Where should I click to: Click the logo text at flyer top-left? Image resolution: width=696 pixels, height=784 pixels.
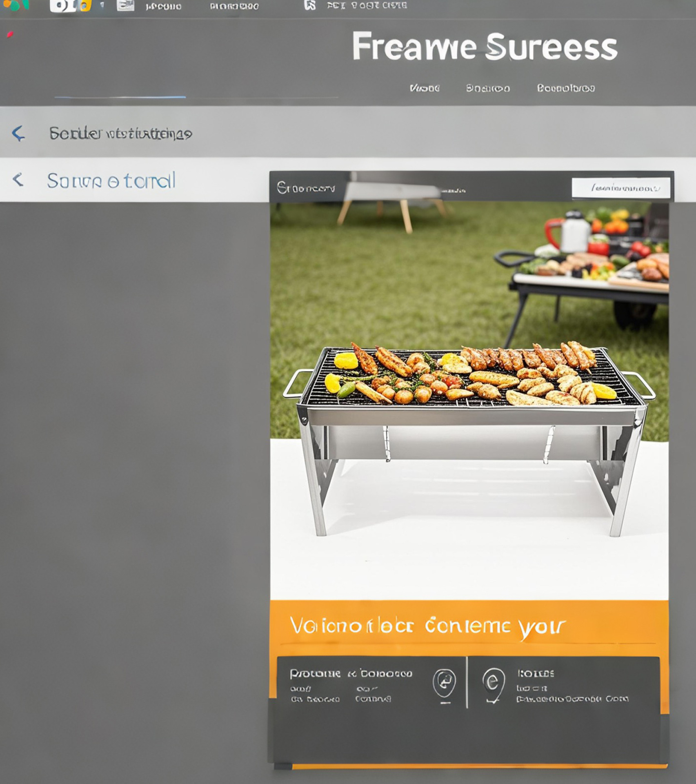click(x=306, y=188)
